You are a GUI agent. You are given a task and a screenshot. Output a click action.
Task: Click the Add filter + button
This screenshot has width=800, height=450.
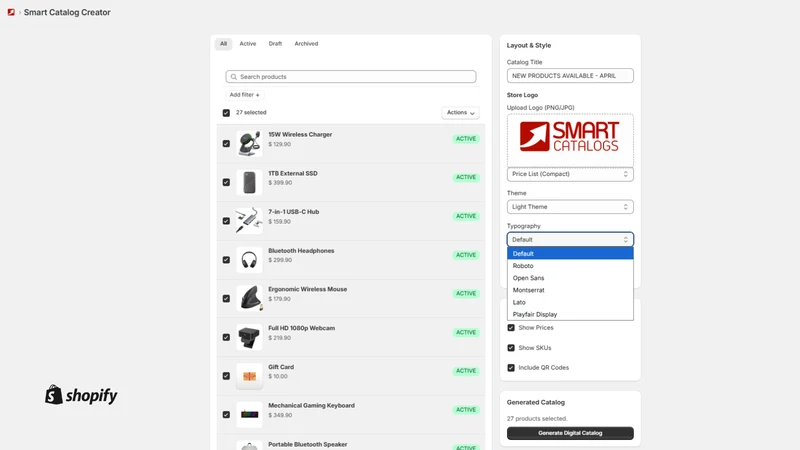(244, 95)
